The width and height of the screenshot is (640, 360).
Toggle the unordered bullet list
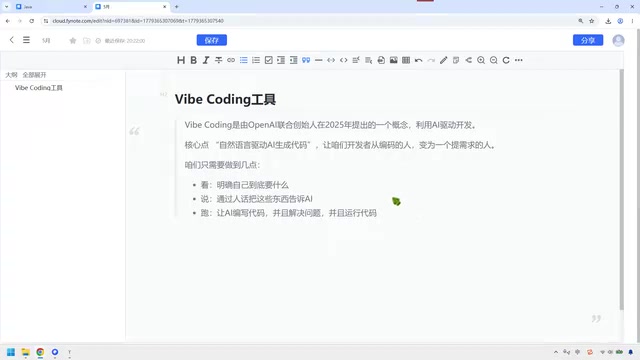point(244,60)
